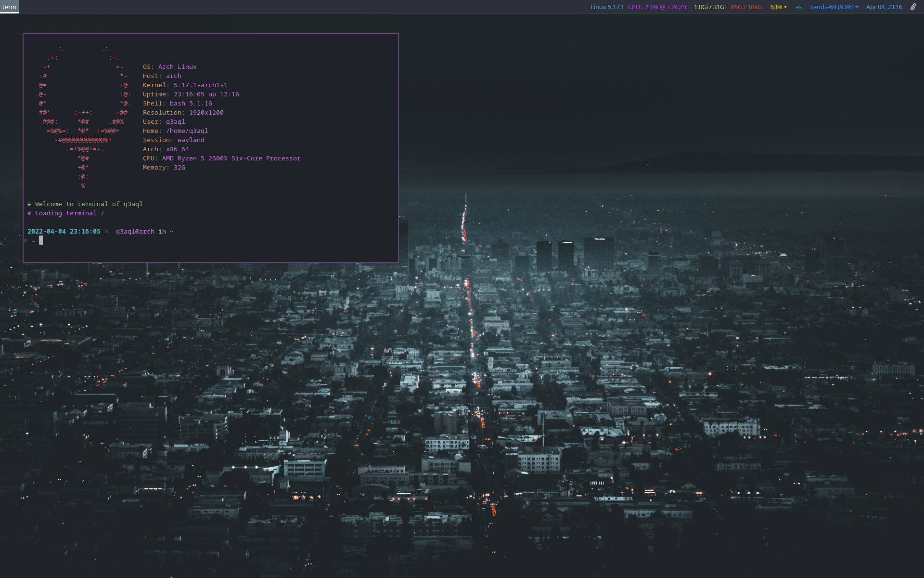Click the wifi signal icon beside tenda-69
Image resolution: width=924 pixels, height=578 pixels.
(857, 7)
